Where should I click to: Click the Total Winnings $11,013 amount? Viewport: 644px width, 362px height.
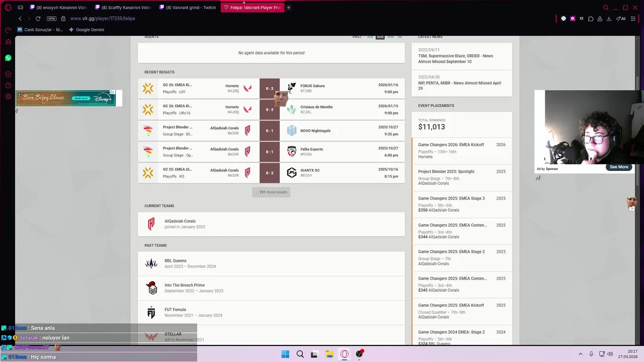coord(432,127)
